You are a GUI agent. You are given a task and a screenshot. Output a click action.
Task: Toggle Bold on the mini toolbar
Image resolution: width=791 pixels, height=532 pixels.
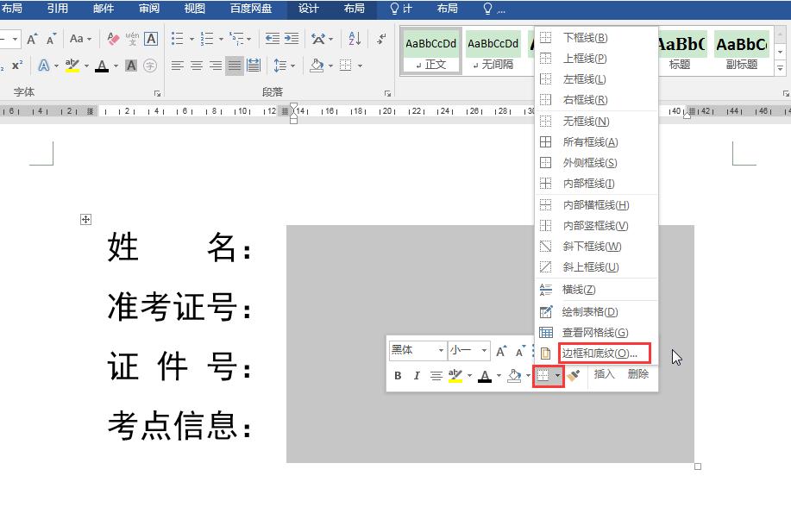pyautogui.click(x=399, y=375)
